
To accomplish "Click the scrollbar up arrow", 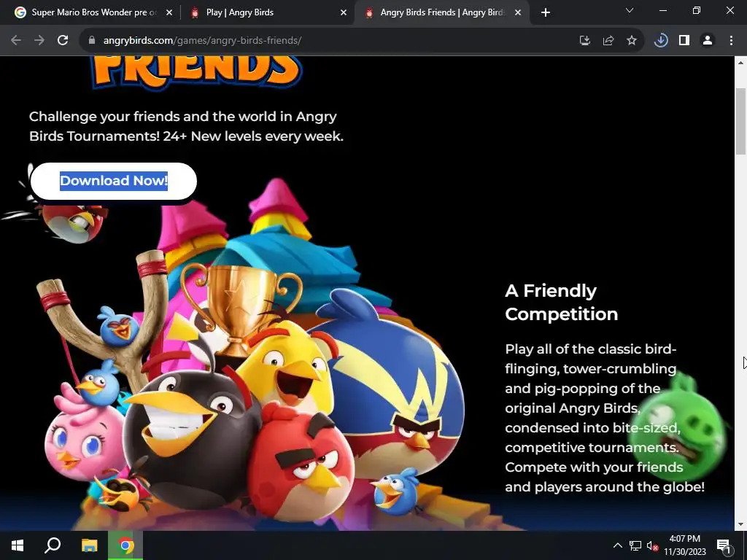I will click(740, 63).
